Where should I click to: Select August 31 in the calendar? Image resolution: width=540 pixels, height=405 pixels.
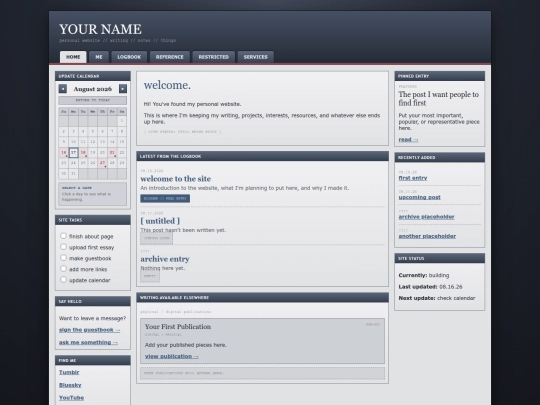click(x=73, y=173)
